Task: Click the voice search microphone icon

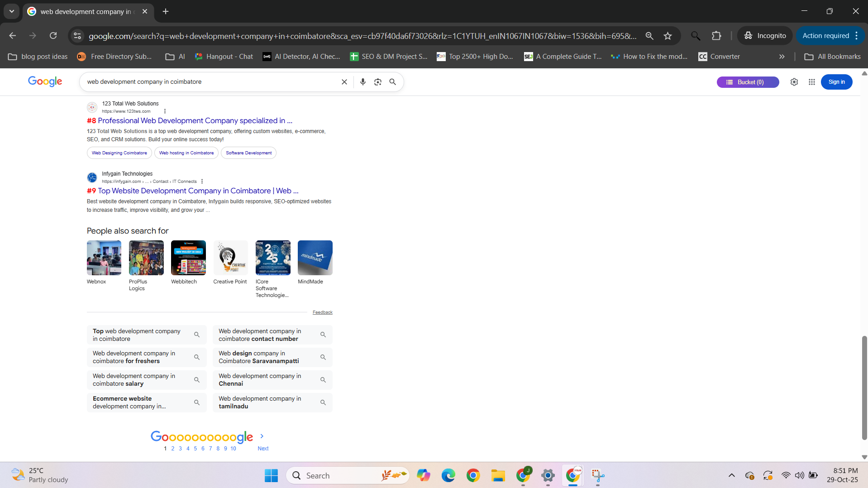Action: pyautogui.click(x=362, y=82)
